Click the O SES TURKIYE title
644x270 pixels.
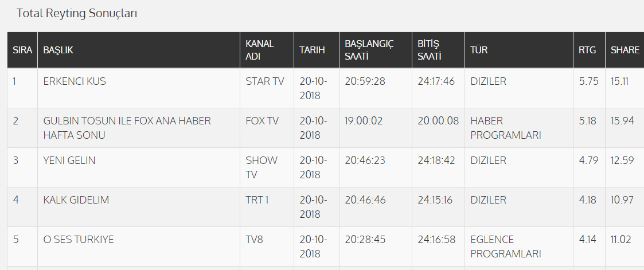coord(79,240)
